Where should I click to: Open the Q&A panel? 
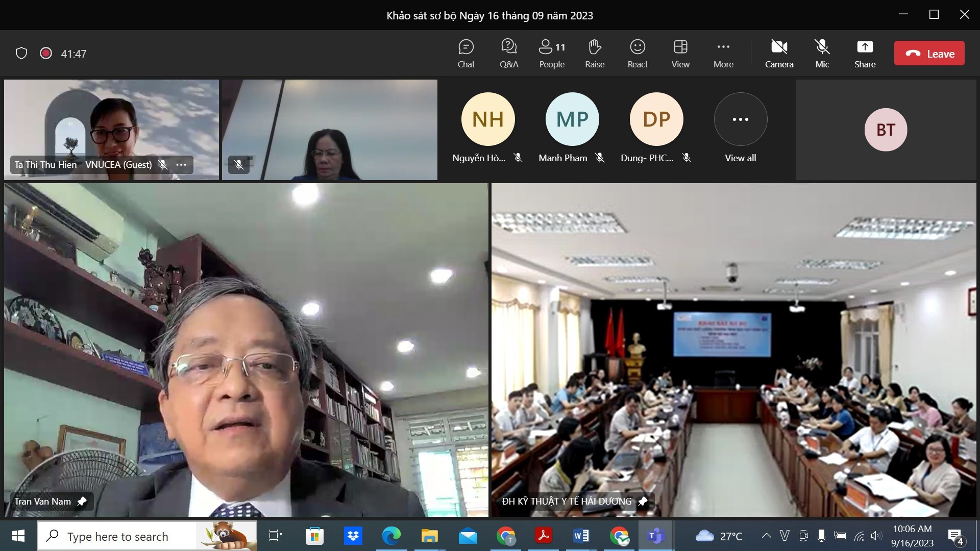tap(508, 53)
